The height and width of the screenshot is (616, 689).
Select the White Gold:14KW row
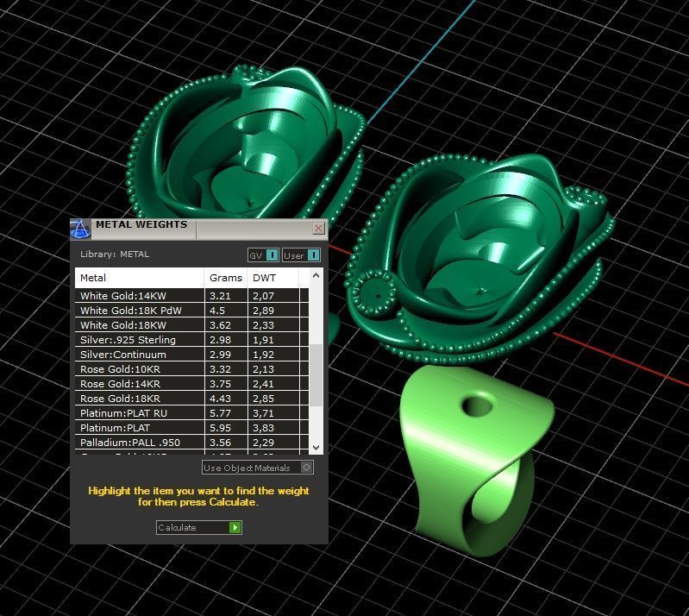tap(192, 296)
